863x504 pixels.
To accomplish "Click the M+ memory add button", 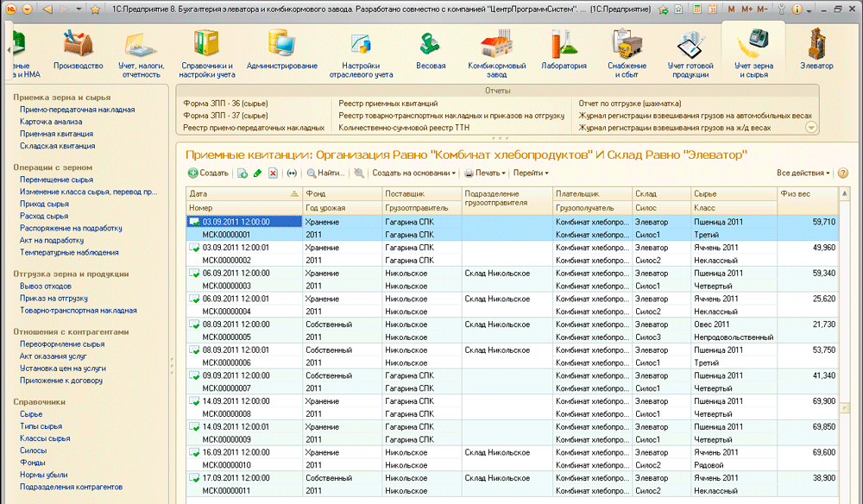I will click(x=746, y=9).
